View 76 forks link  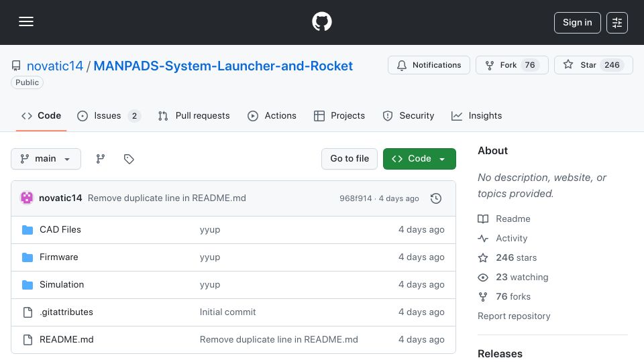click(x=504, y=296)
